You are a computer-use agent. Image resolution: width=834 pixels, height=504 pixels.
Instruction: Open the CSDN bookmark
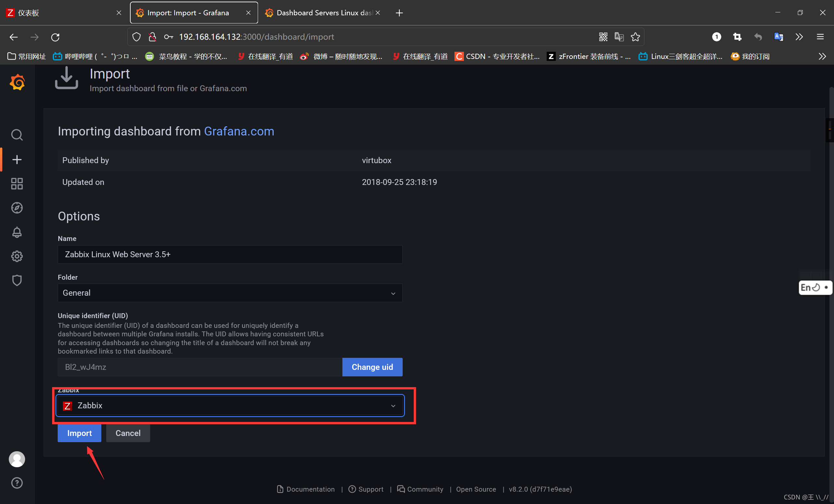point(497,57)
